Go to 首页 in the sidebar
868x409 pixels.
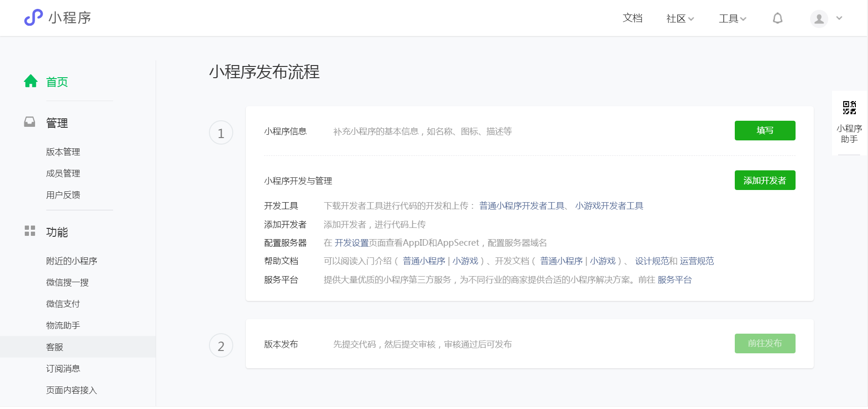[x=57, y=82]
